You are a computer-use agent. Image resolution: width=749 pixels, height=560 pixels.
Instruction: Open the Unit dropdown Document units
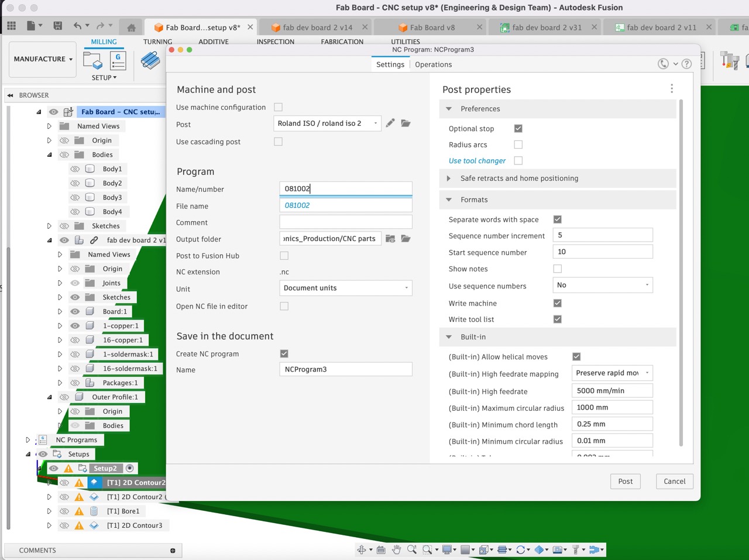point(346,288)
